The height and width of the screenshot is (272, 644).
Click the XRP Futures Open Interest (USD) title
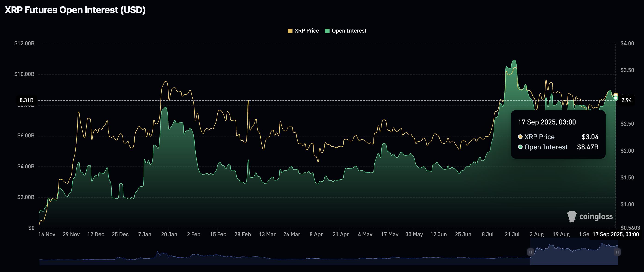(75, 10)
